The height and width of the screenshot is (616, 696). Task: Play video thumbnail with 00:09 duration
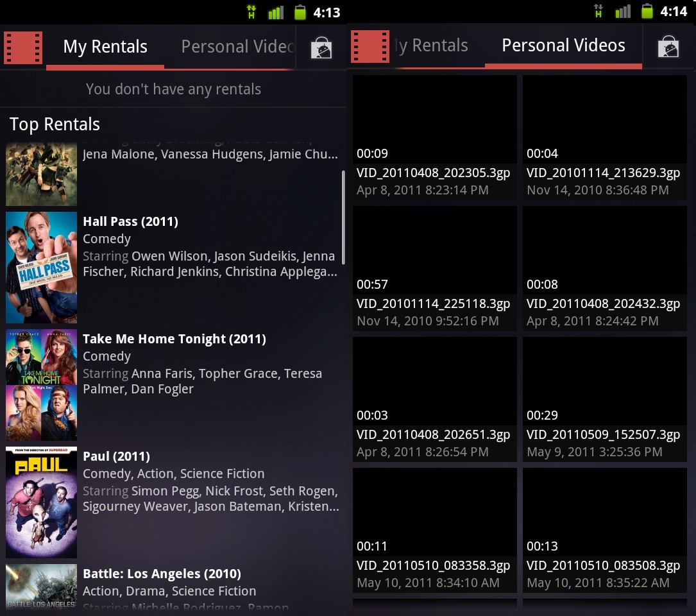(434, 119)
